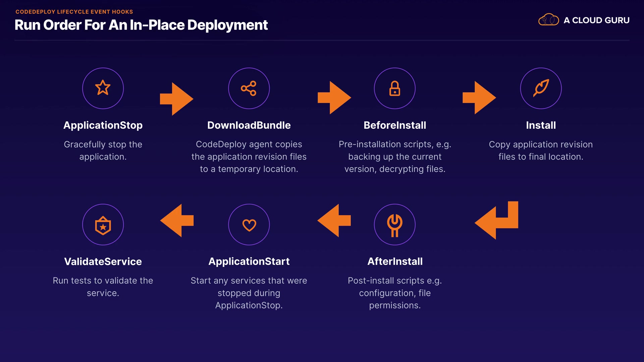Click the arrow pointing toward the Install icon
The width and height of the screenshot is (644, 362).
479,98
